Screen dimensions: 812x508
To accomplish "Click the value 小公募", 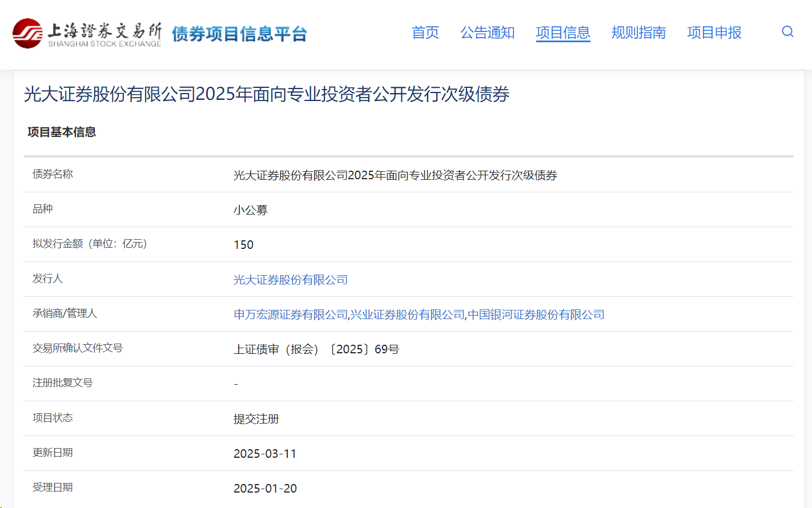I will (251, 210).
